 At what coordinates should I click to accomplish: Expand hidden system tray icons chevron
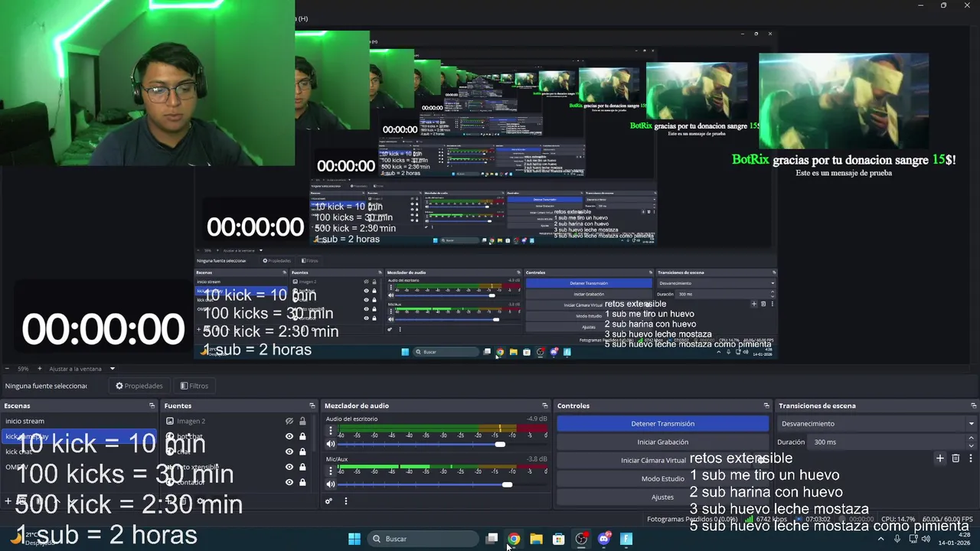click(880, 539)
